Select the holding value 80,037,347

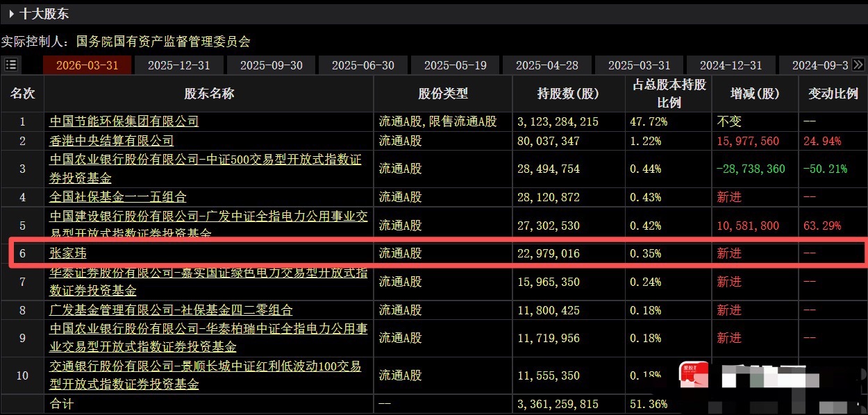[549, 141]
